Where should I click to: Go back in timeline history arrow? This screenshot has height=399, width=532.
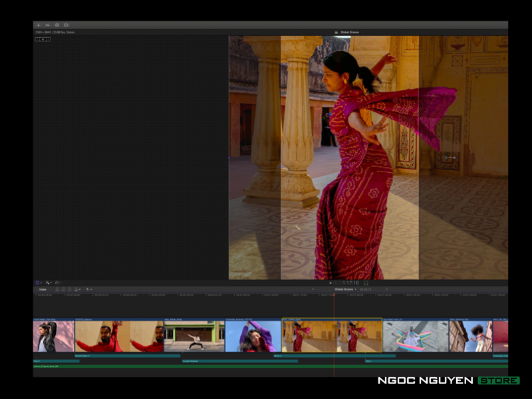313,289
